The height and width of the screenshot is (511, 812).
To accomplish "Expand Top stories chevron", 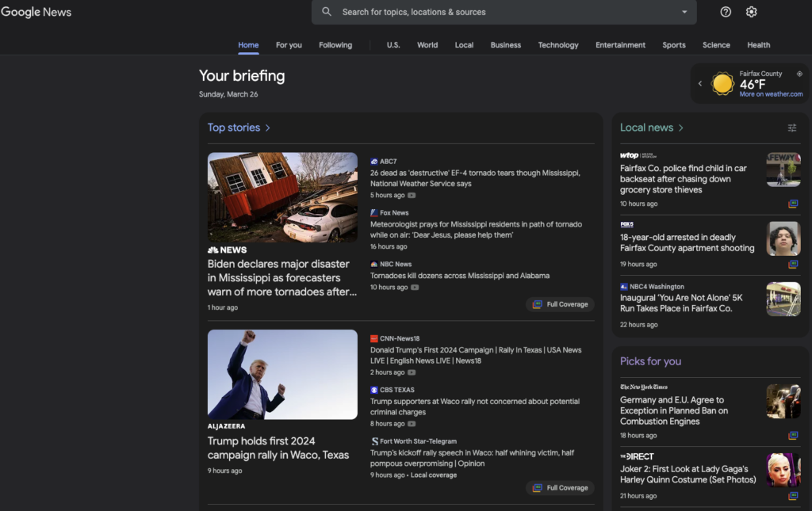I will pos(268,128).
